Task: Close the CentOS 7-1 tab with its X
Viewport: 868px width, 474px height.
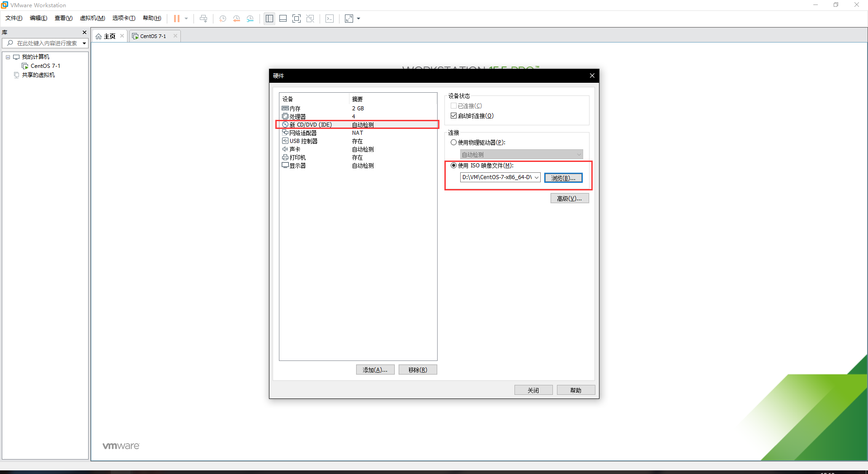Action: pos(175,36)
